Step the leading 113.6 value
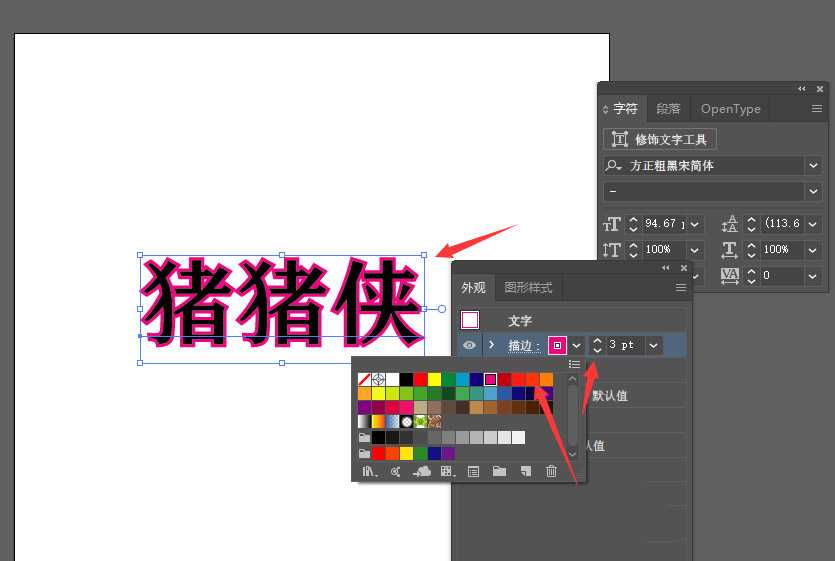The height and width of the screenshot is (561, 835). click(x=751, y=224)
